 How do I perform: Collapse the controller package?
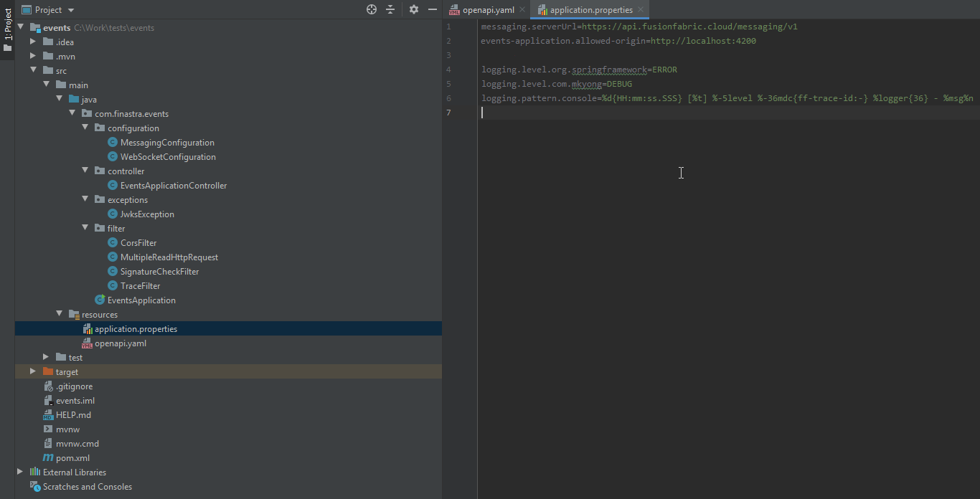point(85,171)
